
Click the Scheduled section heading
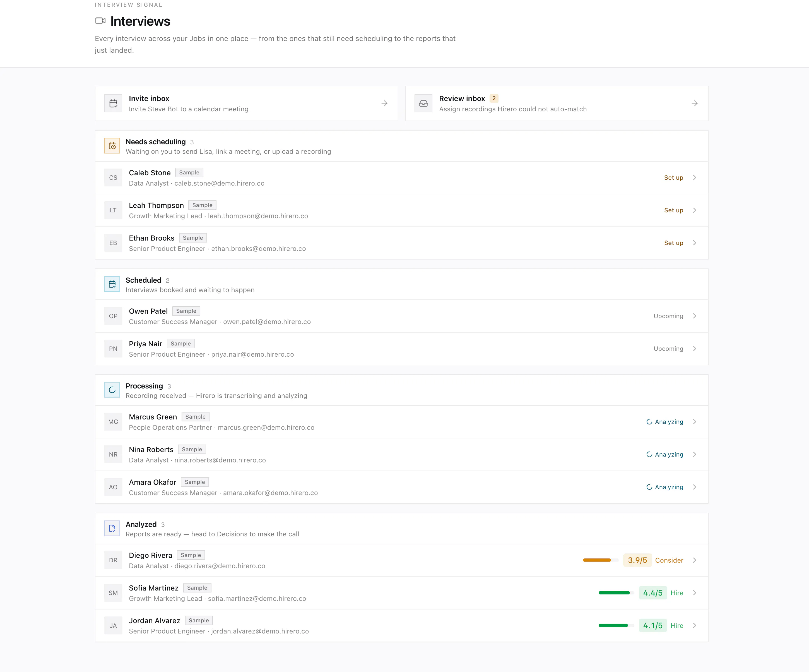[143, 280]
